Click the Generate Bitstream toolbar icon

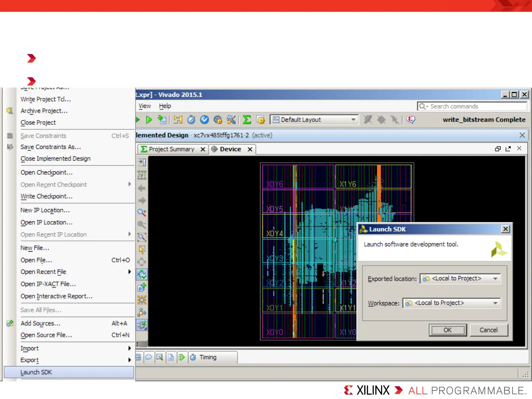(x=162, y=120)
